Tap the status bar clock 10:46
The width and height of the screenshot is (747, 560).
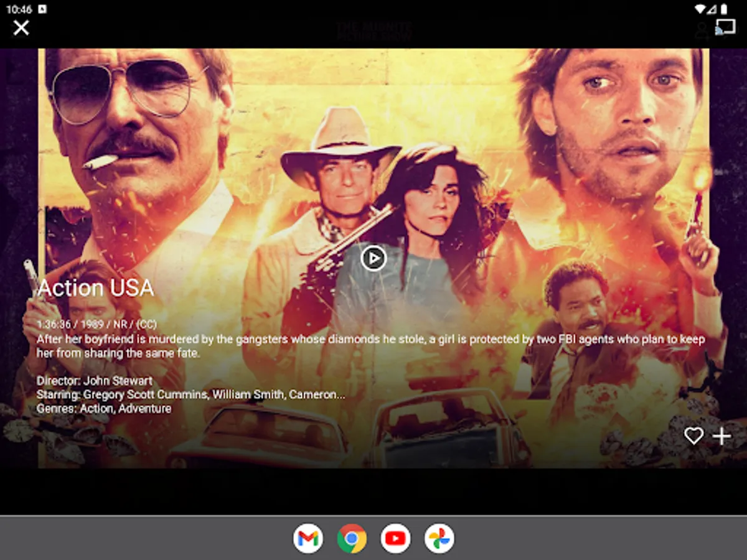[19, 9]
